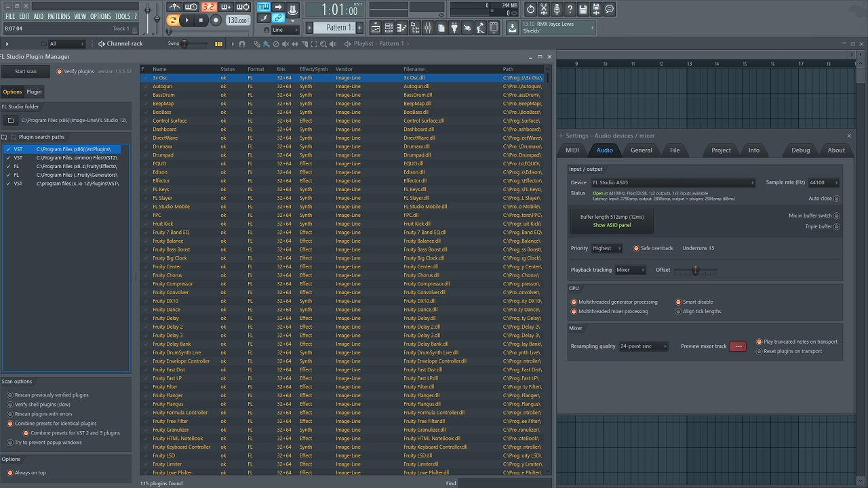Click the undo history icon
Screen dimensions: 868x488
[530, 9]
